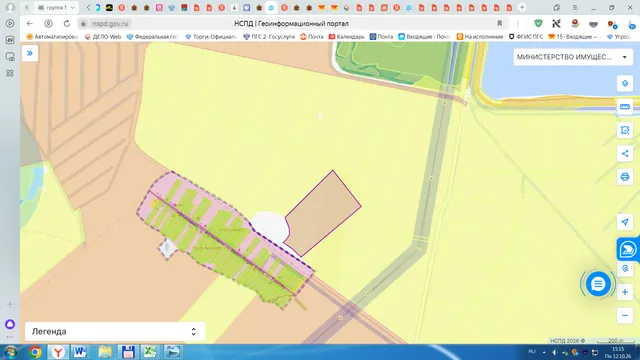Click the nspd.gov.ru address field
The width and height of the screenshot is (640, 360).
pos(110,24)
